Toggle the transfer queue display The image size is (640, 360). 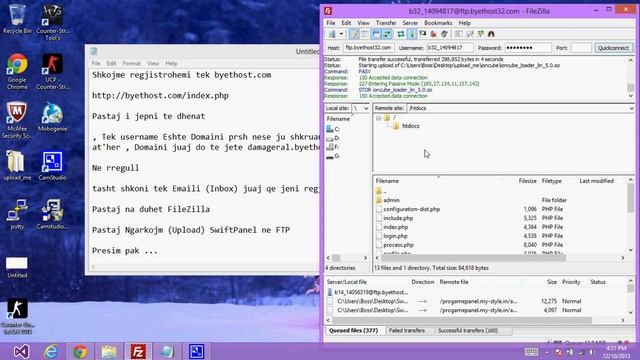click(x=387, y=34)
